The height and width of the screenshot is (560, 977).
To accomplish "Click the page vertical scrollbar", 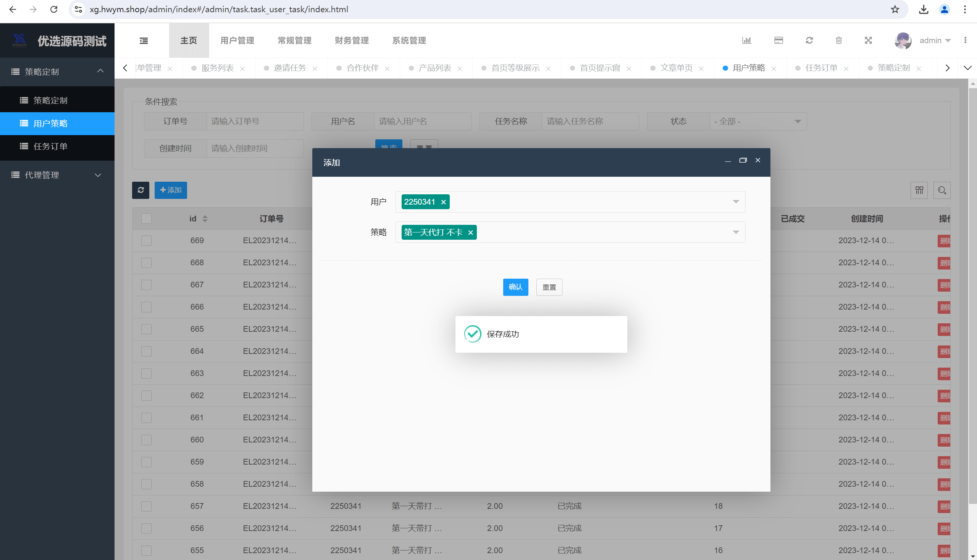I will point(972,292).
